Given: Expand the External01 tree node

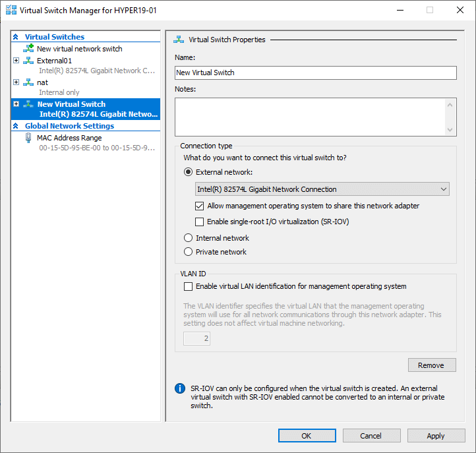Looking at the screenshot, I should [16, 61].
